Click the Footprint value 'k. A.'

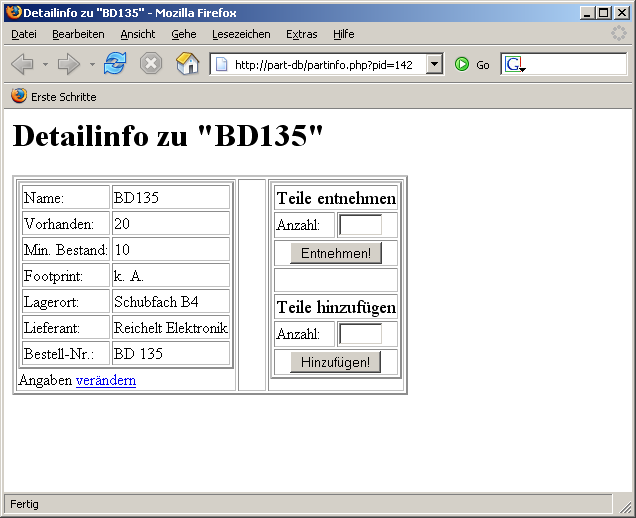128,276
